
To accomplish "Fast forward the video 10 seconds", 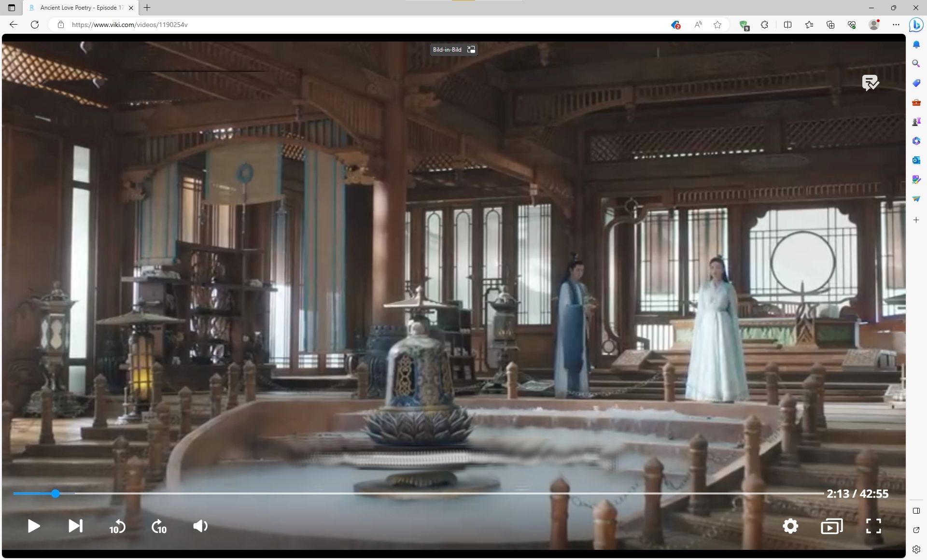I will coord(159,527).
